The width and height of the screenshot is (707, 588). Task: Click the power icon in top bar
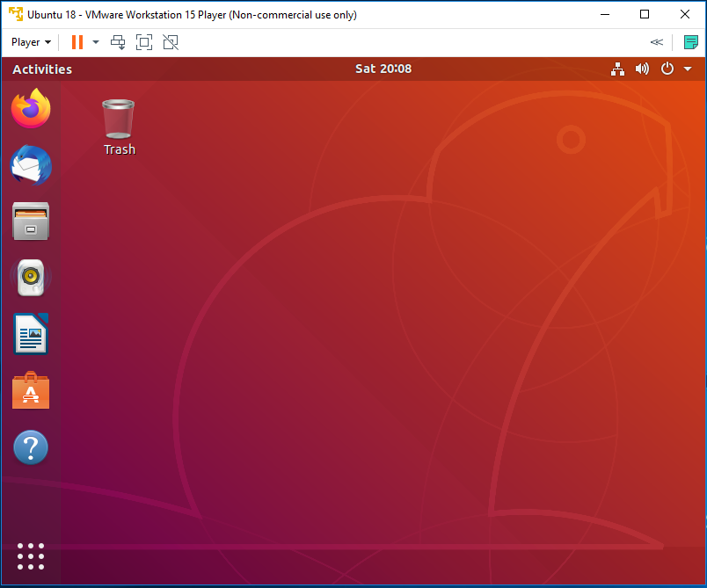point(667,69)
